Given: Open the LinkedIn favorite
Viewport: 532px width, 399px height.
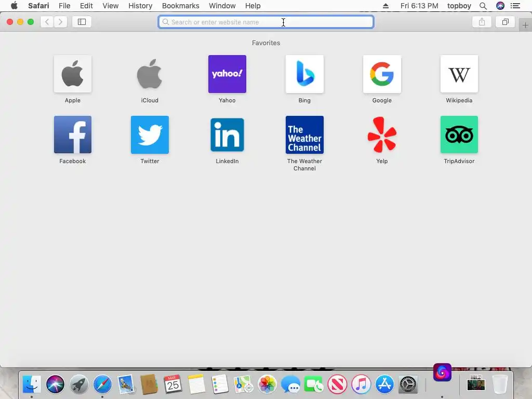Looking at the screenshot, I should [x=227, y=135].
